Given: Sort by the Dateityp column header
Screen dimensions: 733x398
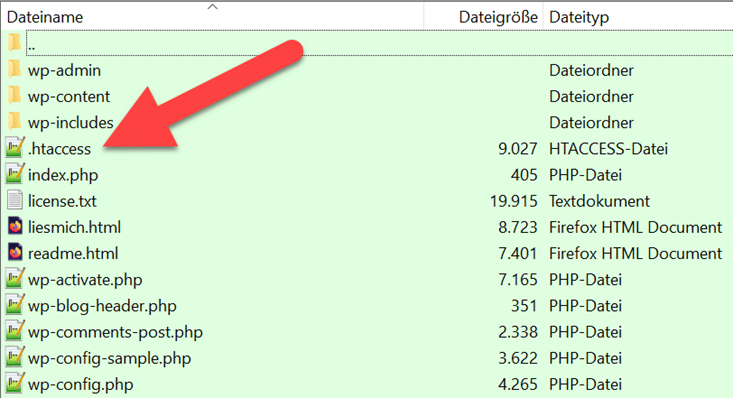Looking at the screenshot, I should pos(579,17).
